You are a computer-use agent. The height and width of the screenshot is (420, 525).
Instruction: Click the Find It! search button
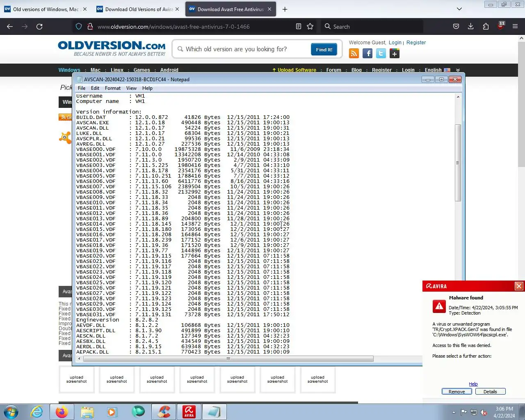tap(324, 50)
